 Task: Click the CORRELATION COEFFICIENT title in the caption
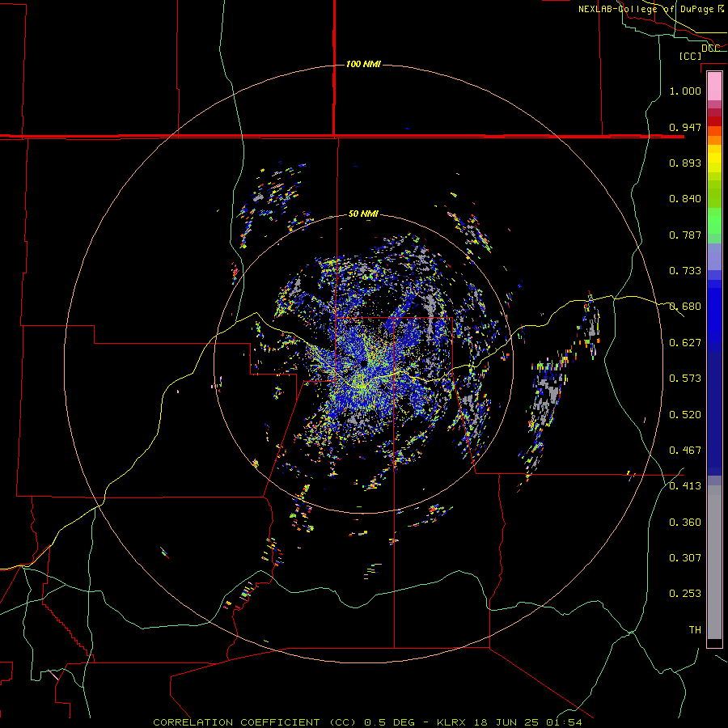236,722
